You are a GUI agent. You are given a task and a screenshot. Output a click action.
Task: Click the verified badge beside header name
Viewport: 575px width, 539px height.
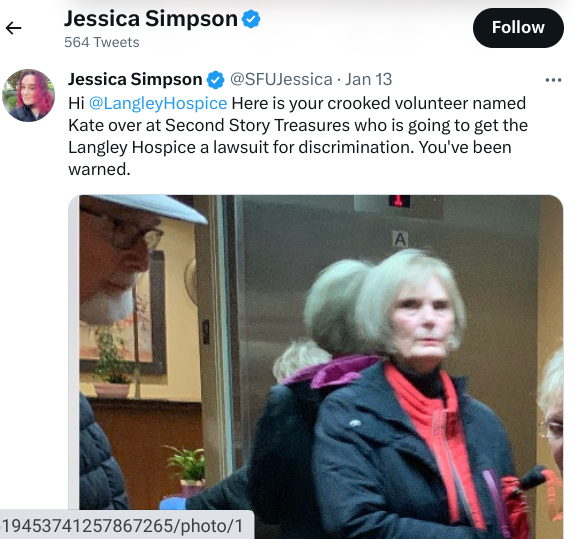(251, 19)
